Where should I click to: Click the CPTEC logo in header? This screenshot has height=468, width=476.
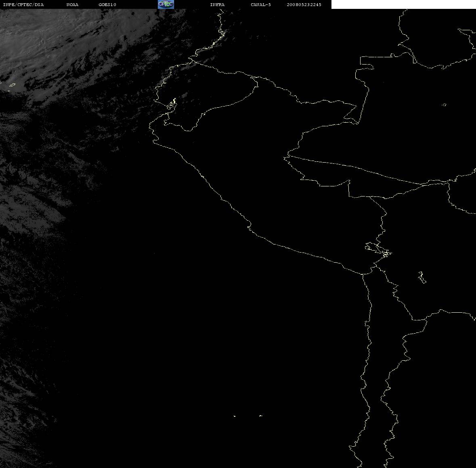point(166,4)
